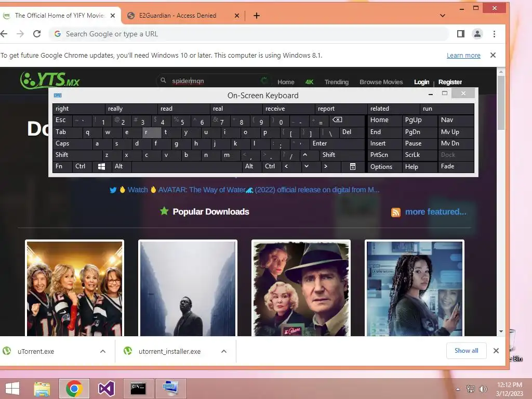Screen dimensions: 532x399
Task: Open the Liam Neeson fedora movie poster
Action: point(301,288)
